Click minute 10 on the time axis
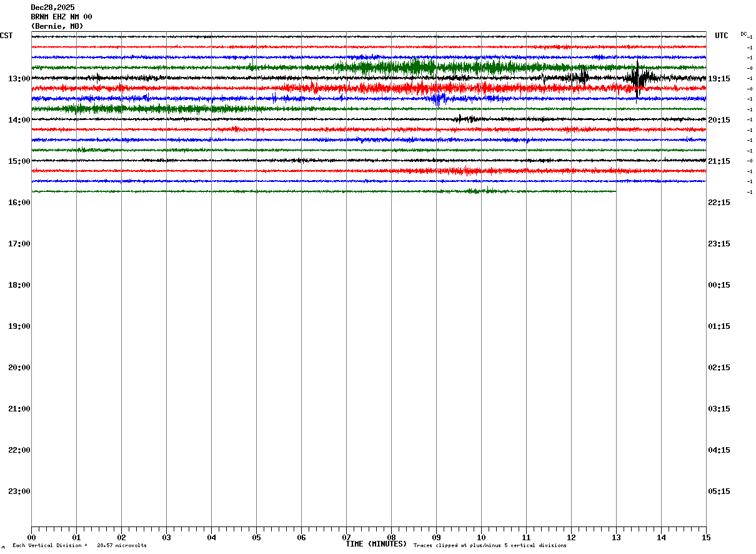This screenshot has height=554, width=756. (481, 538)
